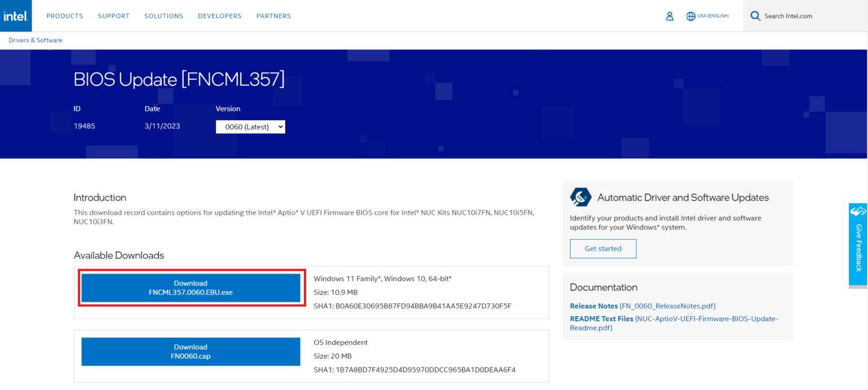Open the Developers menu
Viewport: 868px width, 390px height.
click(x=219, y=16)
